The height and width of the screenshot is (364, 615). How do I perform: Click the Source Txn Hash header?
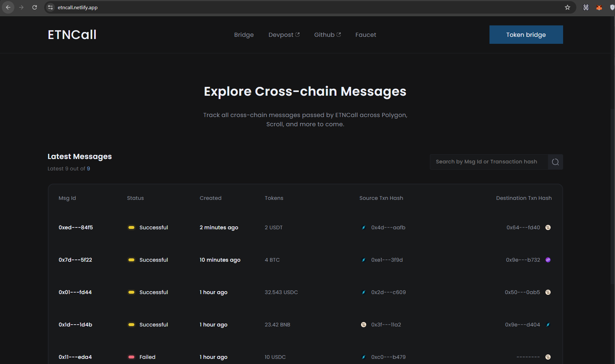(x=381, y=198)
